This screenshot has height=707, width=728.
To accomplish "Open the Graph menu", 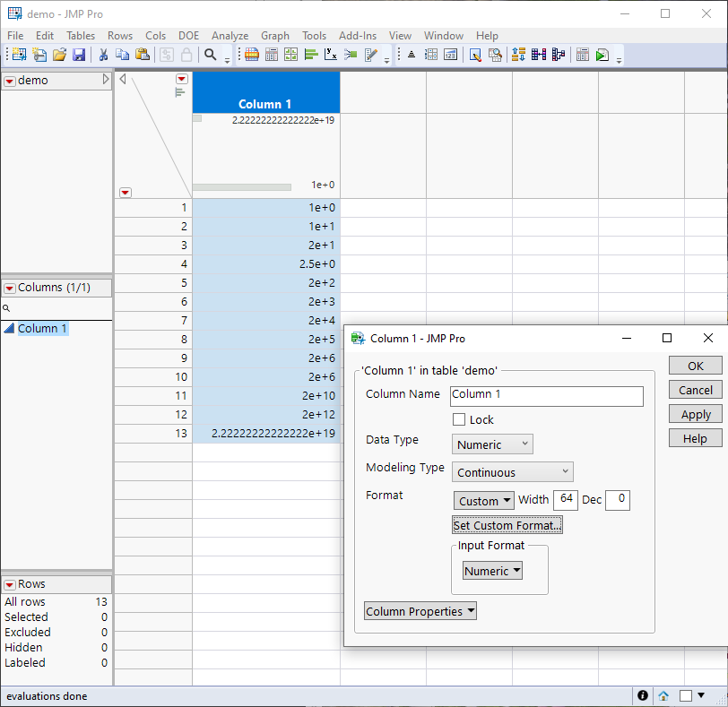I will [275, 36].
